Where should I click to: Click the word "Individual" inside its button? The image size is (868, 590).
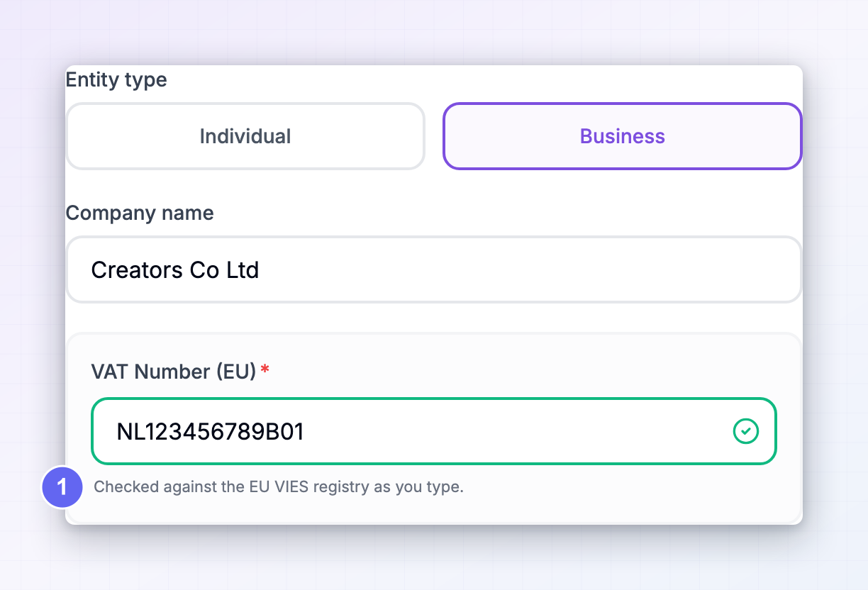pyautogui.click(x=245, y=136)
